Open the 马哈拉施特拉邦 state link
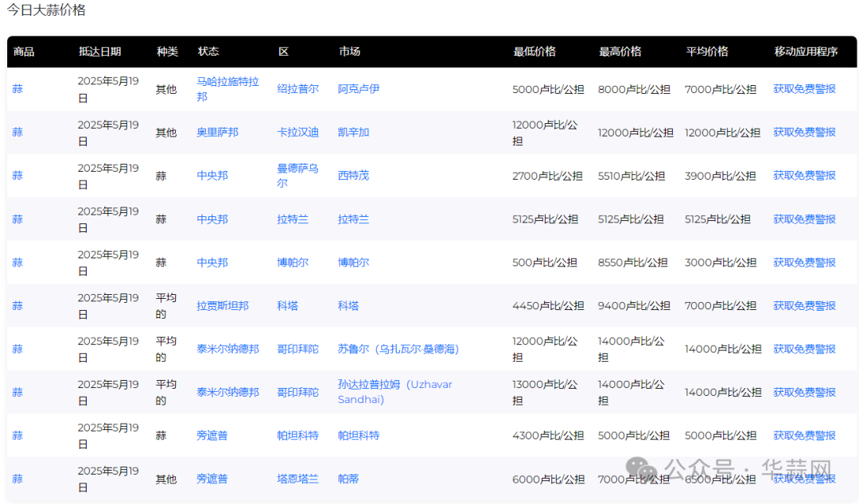Screen dimensions: 859x504 [x=227, y=88]
